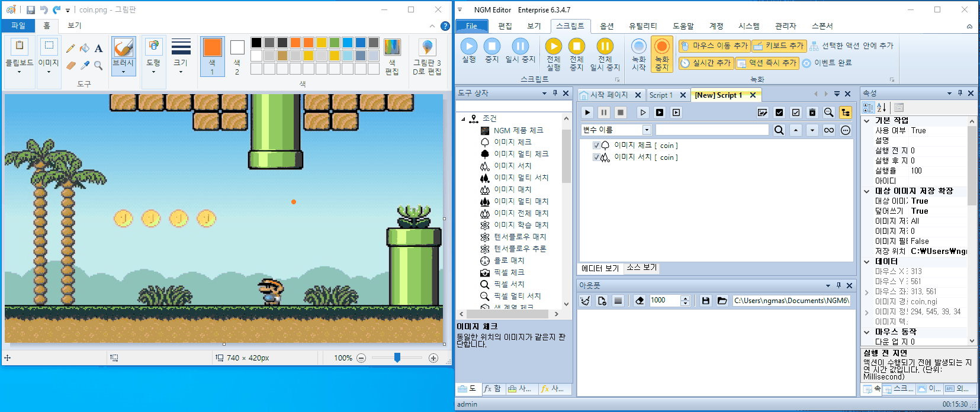
Task: Select the text tool in Paint
Action: tap(98, 49)
